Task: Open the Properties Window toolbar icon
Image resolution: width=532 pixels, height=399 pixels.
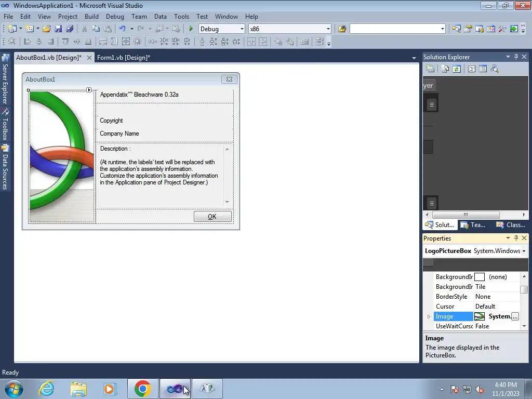Action: [468, 29]
